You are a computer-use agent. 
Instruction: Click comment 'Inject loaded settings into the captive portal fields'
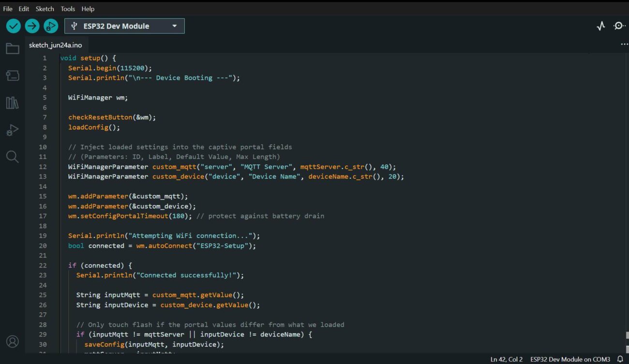point(180,147)
